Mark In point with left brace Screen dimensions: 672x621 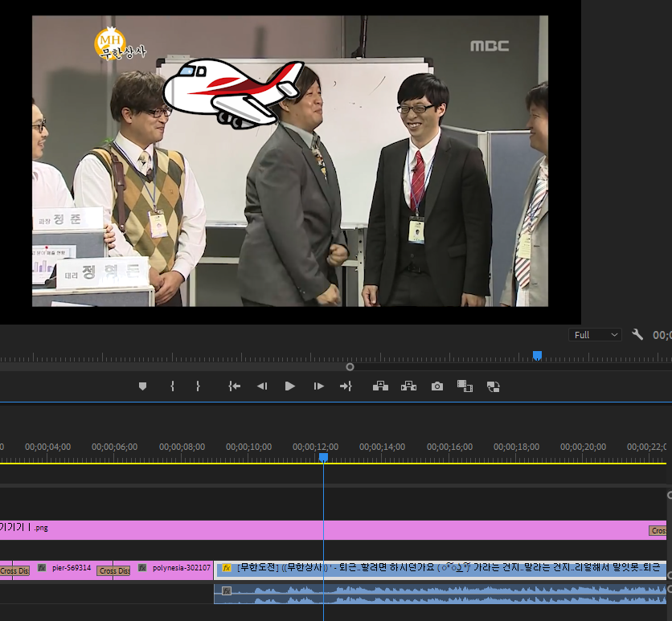coord(172,386)
